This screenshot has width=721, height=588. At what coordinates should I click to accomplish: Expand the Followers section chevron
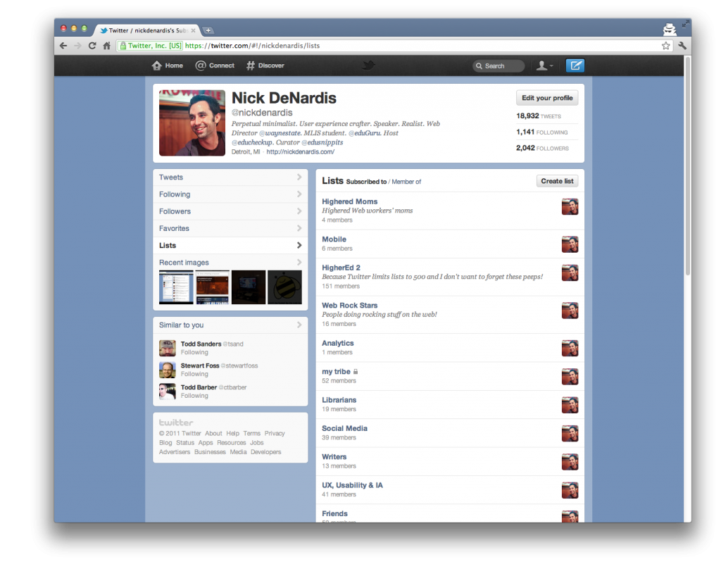click(299, 211)
